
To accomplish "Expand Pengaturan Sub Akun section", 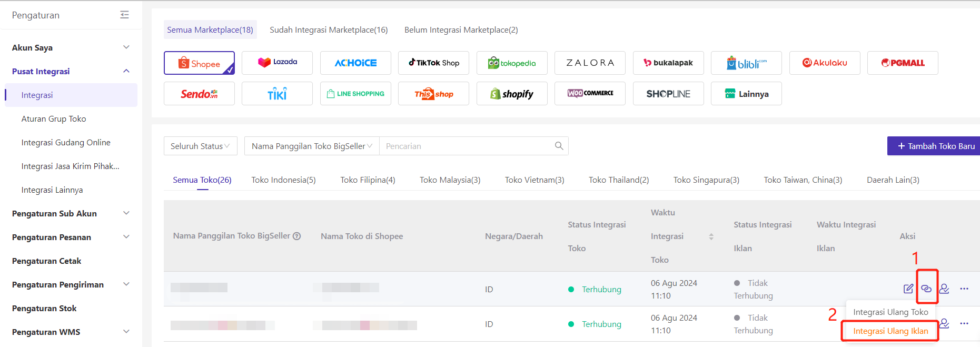I will (x=126, y=213).
